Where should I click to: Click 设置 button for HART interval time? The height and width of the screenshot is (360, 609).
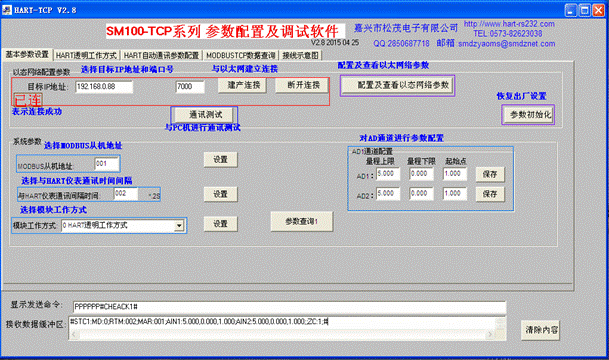coord(221,194)
